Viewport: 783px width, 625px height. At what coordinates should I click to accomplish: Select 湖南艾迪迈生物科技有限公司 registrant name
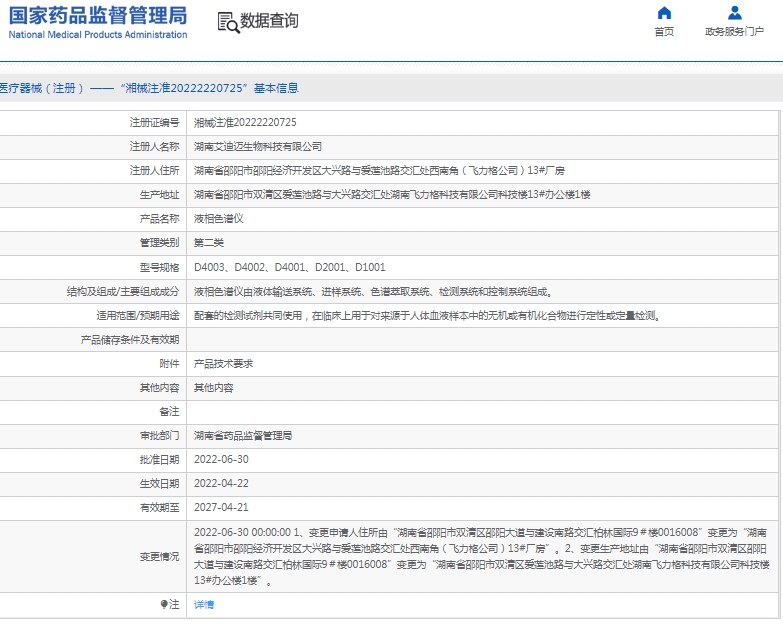coord(258,147)
